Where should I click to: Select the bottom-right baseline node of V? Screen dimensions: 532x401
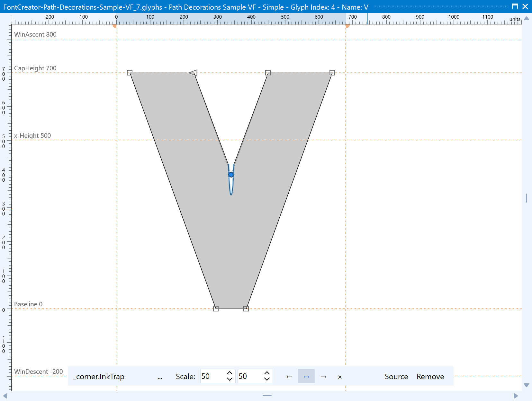point(246,309)
